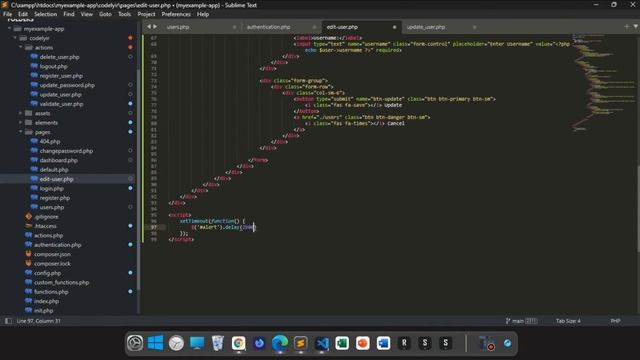Click unsaved dot on edit-user.php tab

click(x=394, y=27)
